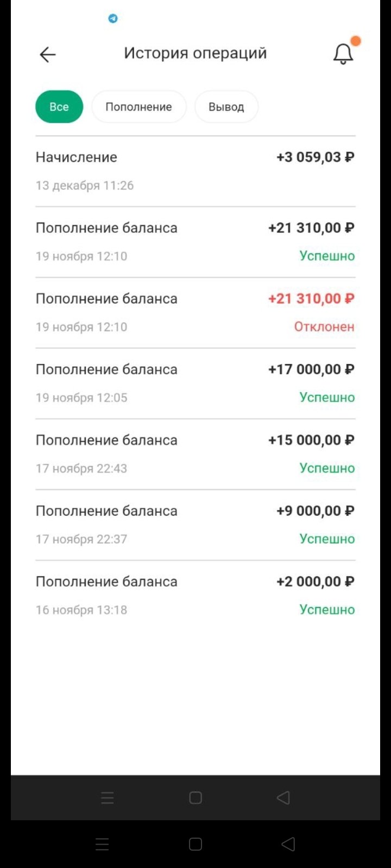Open recent apps in black system bar
Image resolution: width=391 pixels, height=868 pixels.
[x=102, y=844]
